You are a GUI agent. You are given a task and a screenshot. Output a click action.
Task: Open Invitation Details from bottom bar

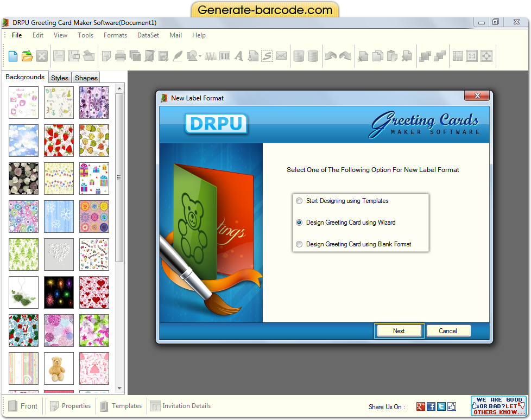click(x=180, y=406)
